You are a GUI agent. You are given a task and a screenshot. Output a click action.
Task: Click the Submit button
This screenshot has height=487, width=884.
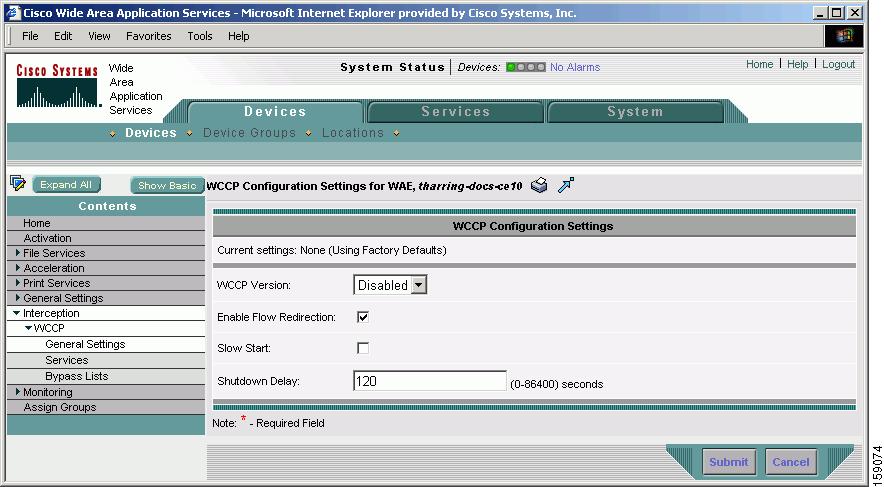[x=728, y=462]
